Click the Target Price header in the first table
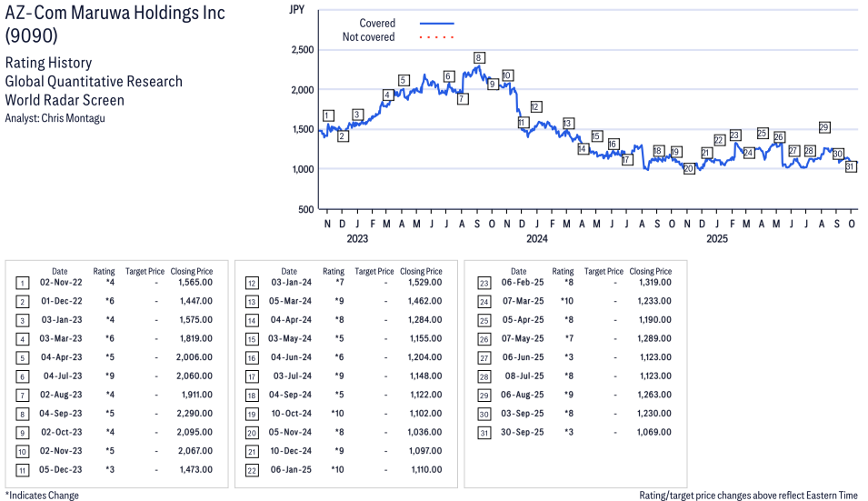The height and width of the screenshot is (501, 868). point(145,271)
